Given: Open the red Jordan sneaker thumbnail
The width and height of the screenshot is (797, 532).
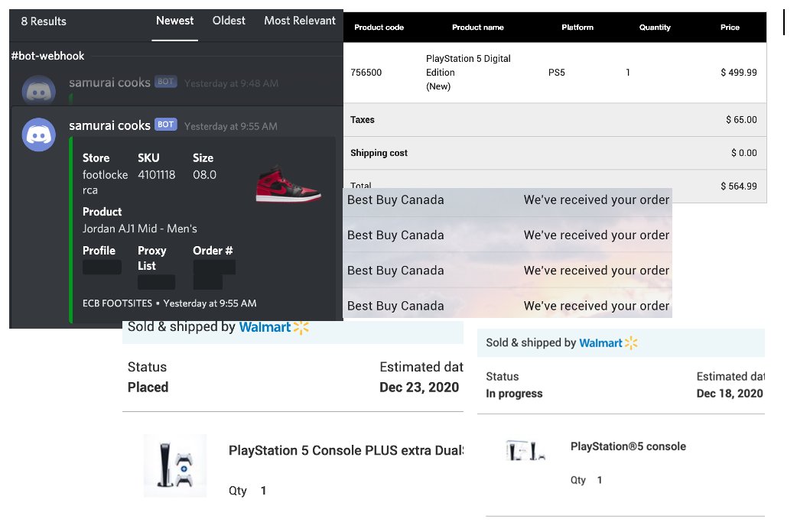Looking at the screenshot, I should tap(288, 184).
